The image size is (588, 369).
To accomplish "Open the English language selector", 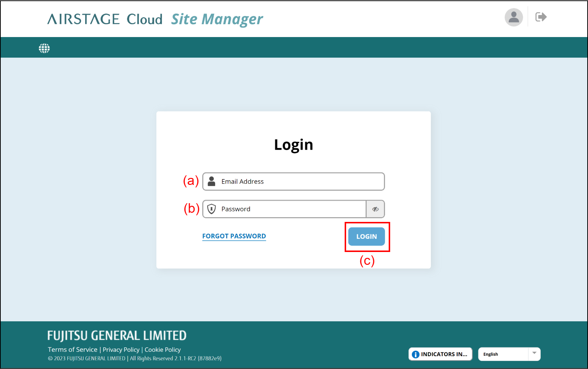I will [x=503, y=354].
